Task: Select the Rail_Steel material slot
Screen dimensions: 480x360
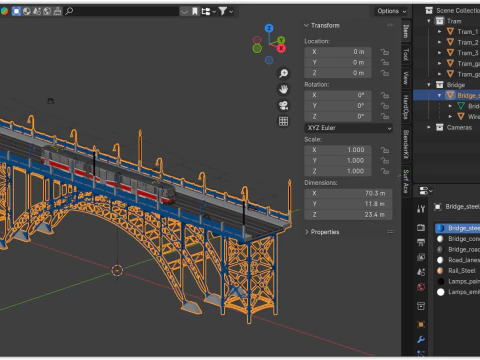Action: [457, 271]
